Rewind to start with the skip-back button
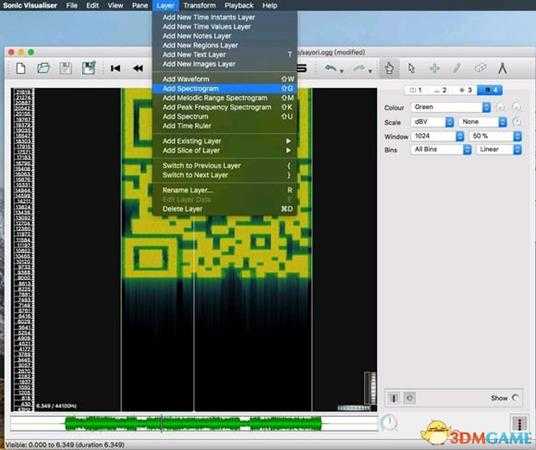 [x=116, y=68]
